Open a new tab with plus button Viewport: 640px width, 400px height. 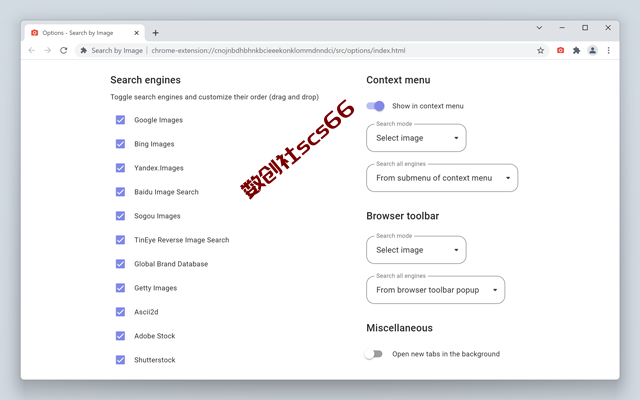pos(156,33)
